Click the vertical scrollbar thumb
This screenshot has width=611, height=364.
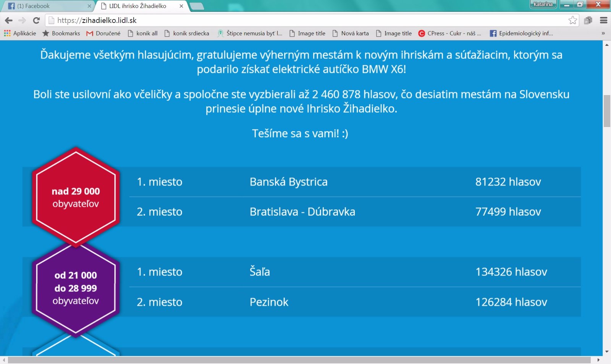point(607,111)
